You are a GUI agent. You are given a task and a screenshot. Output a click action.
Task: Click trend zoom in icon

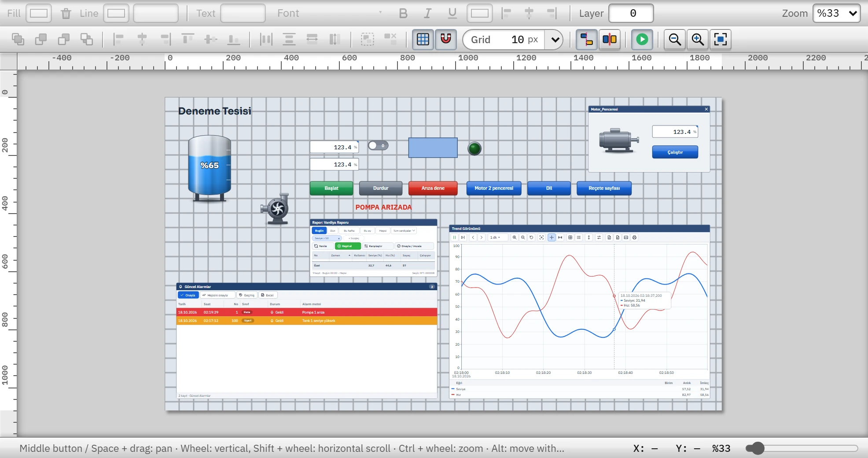[x=514, y=237]
